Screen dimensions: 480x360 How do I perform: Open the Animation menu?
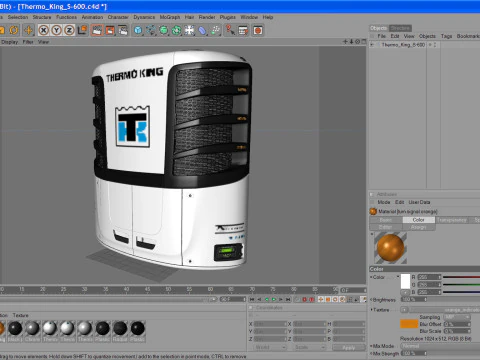92,17
